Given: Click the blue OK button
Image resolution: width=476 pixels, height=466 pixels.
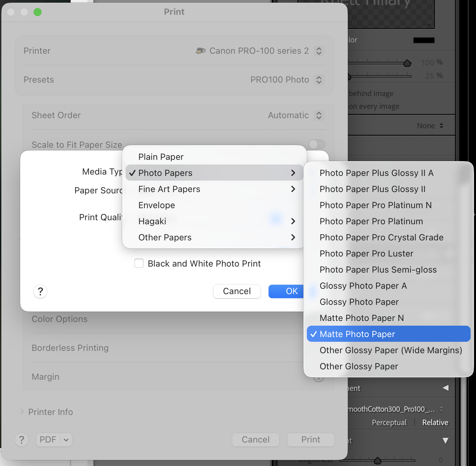Looking at the screenshot, I should pyautogui.click(x=286, y=291).
